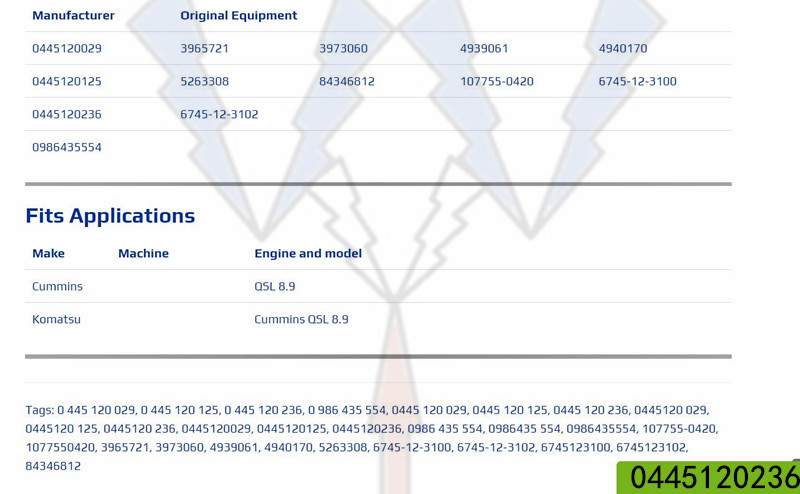
Task: Click manufacturer number 0445120029 in table
Action: (67, 48)
